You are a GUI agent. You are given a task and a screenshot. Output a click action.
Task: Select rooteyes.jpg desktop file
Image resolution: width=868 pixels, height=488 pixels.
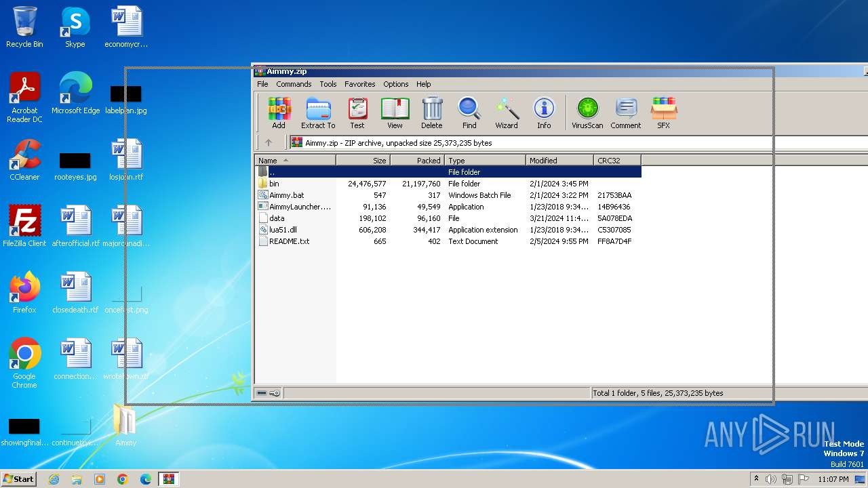[75, 167]
